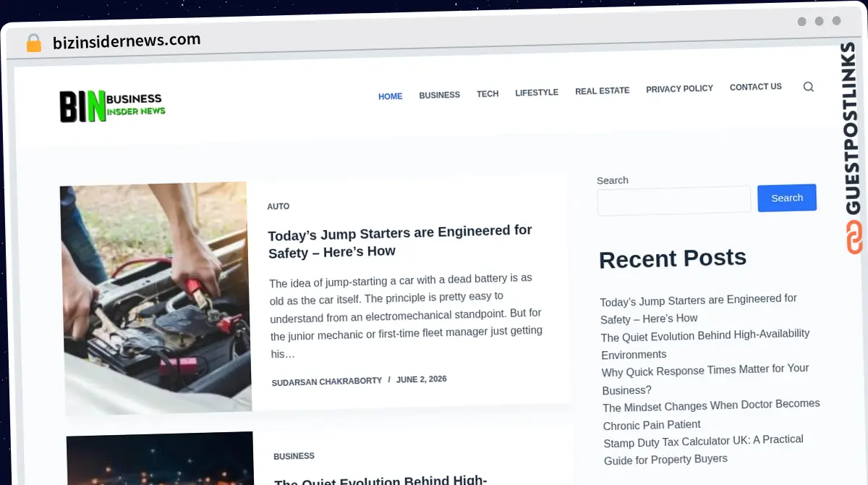Screen dimensions: 868x485
Task: Open article title Today's Jump Starters are Engineered
Action: (400, 241)
